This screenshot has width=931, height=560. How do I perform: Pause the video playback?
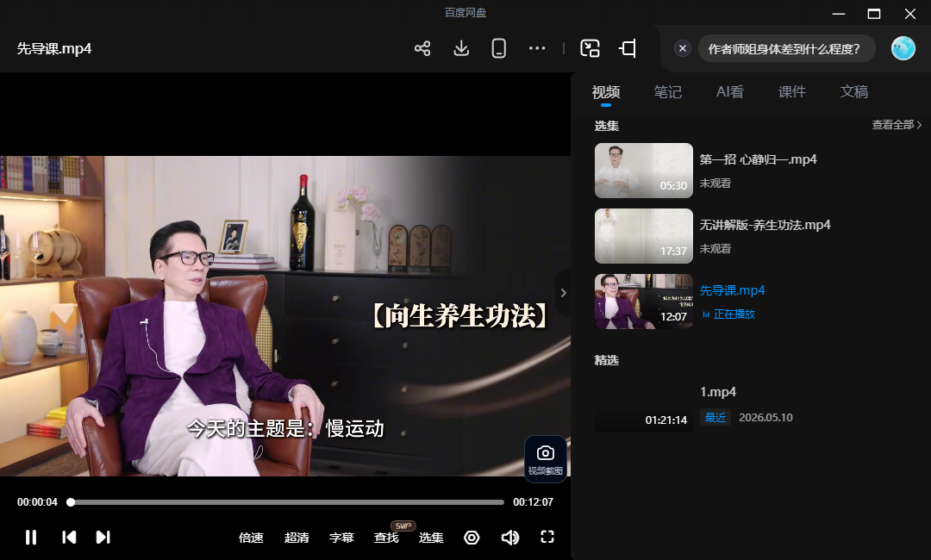[x=31, y=538]
